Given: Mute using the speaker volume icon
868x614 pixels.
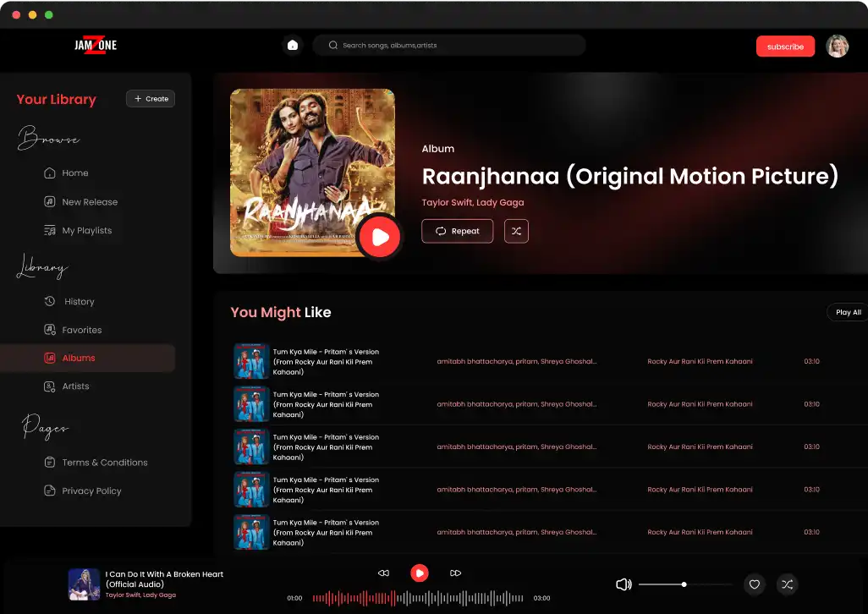Looking at the screenshot, I should (624, 584).
